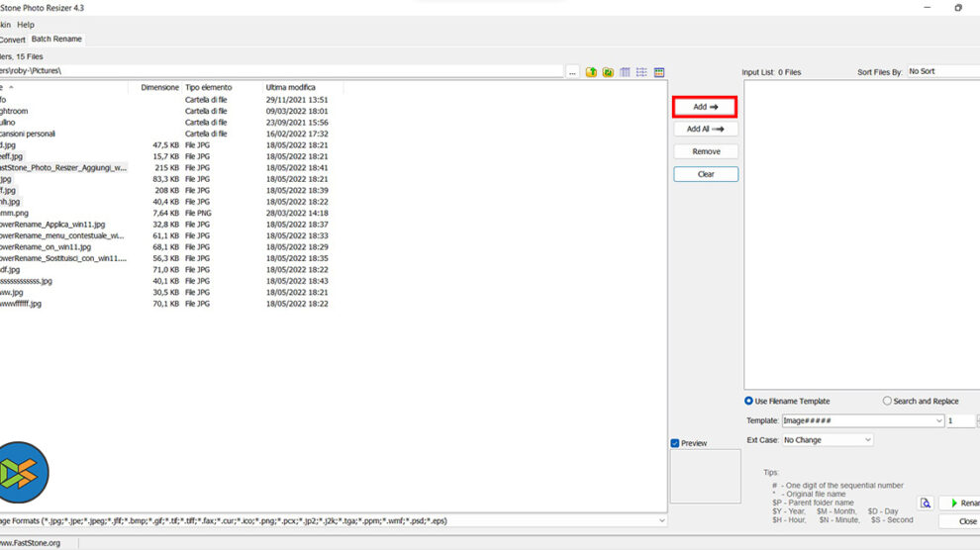
Task: Switch to the Batch Rename tab
Action: point(56,39)
